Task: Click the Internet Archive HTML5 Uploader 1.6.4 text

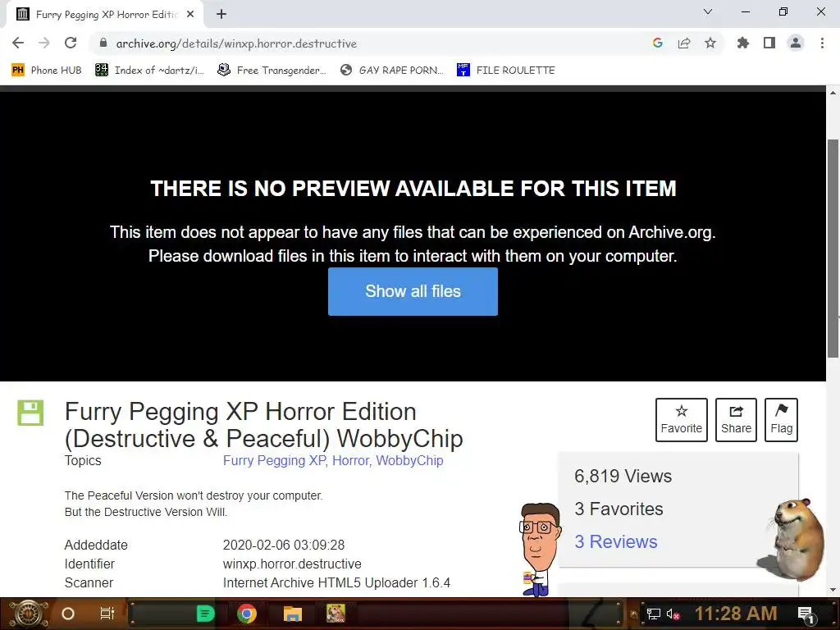Action: 336,583
